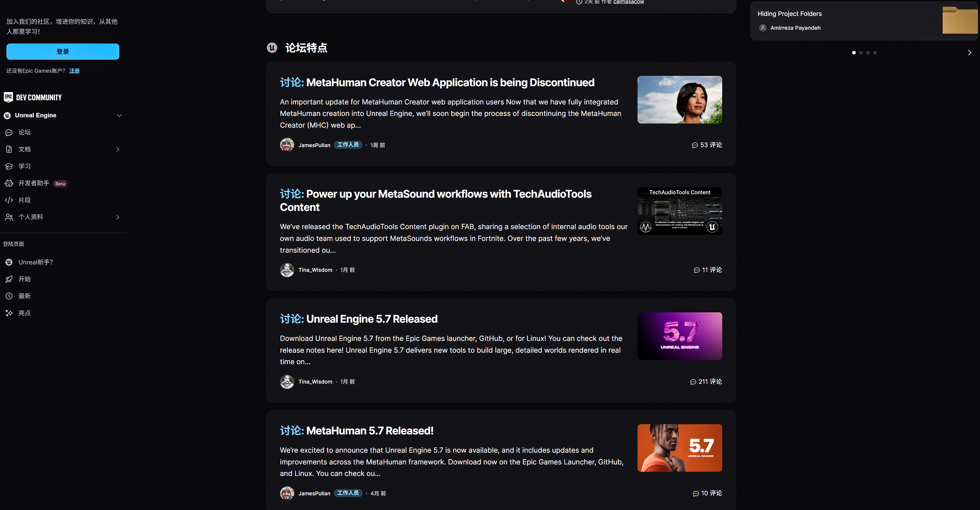The height and width of the screenshot is (510, 980).
Task: Click the 亮点 sparkle icon
Action: click(9, 313)
